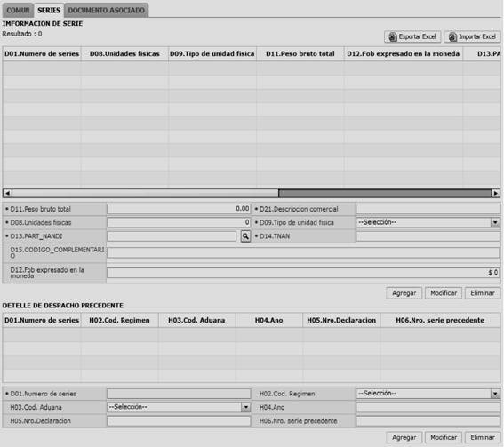The width and height of the screenshot is (504, 447).
Task: Expand the H03.Cod. Aduana dropdown
Action: 245,407
